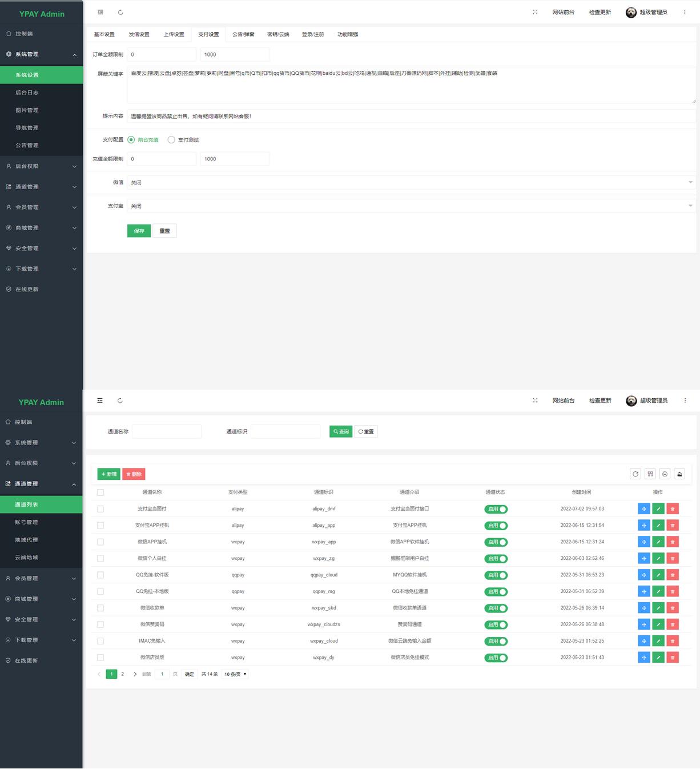This screenshot has width=700, height=769.
Task: Click the table refresh icon beside column filter
Action: [635, 474]
